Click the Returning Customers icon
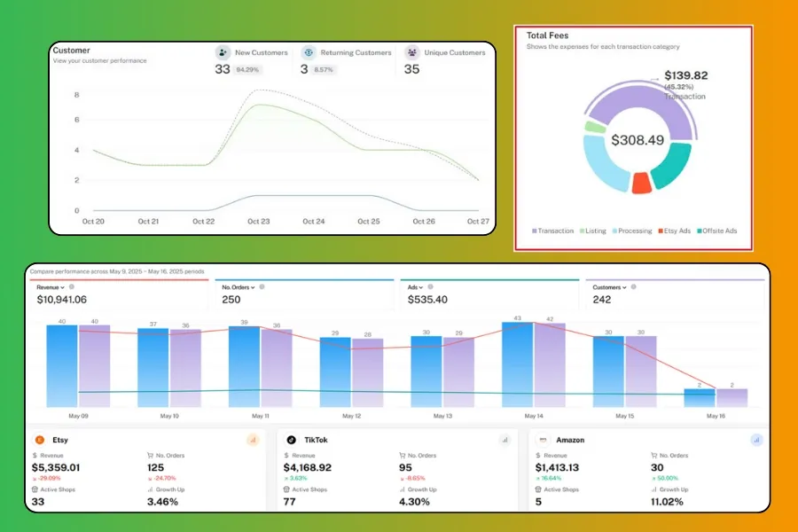This screenshot has width=798, height=532. (x=309, y=52)
